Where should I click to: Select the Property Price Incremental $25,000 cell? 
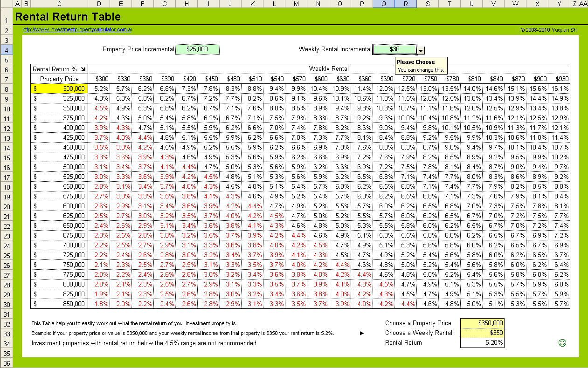(x=197, y=49)
